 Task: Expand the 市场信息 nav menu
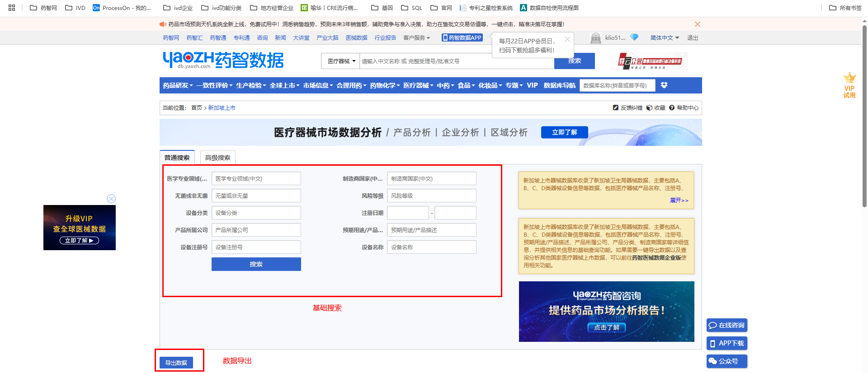click(x=318, y=85)
